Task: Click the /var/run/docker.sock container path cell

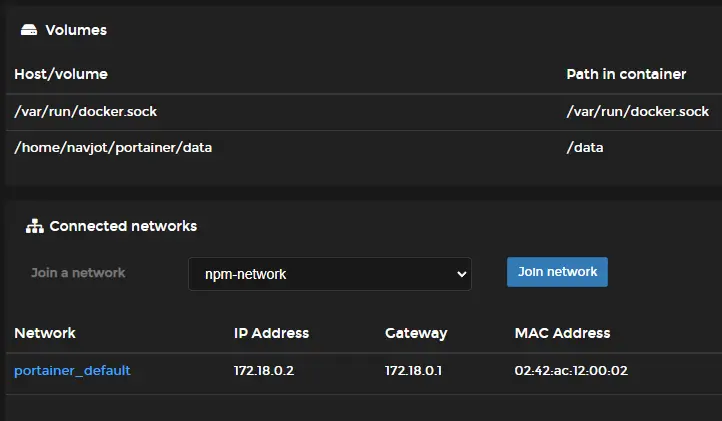Action: tap(637, 111)
